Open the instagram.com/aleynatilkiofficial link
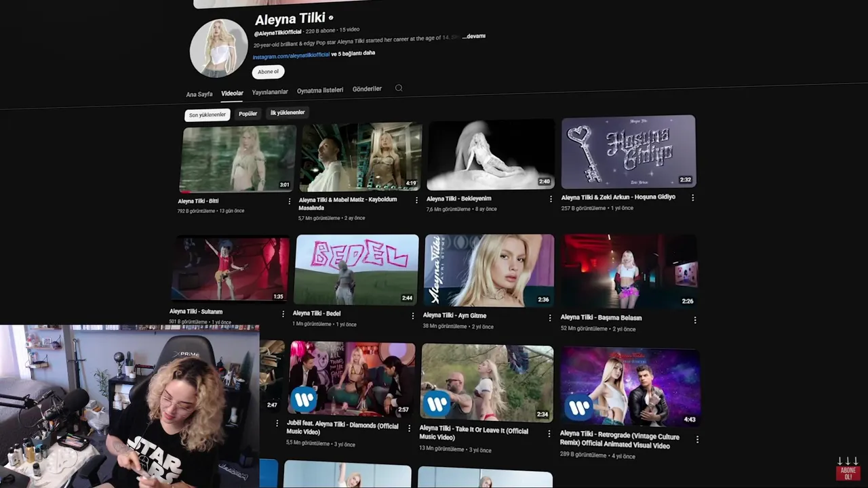The height and width of the screenshot is (488, 868). point(291,55)
